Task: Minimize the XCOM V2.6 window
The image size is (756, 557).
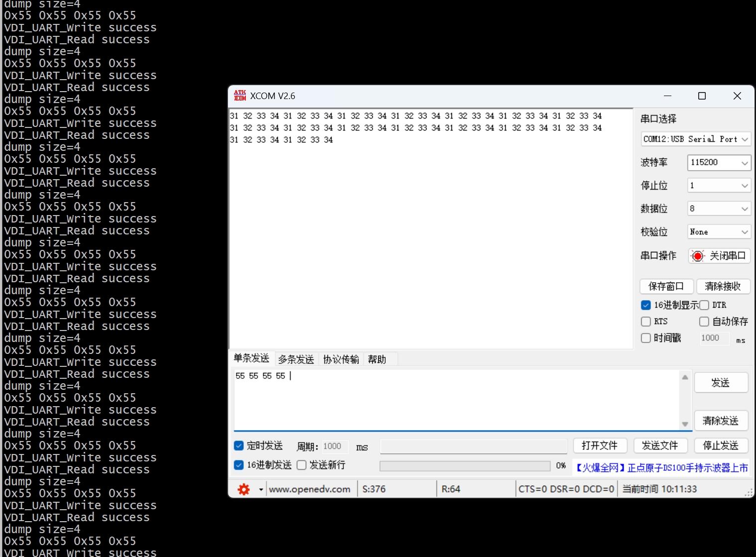Action: coord(667,96)
